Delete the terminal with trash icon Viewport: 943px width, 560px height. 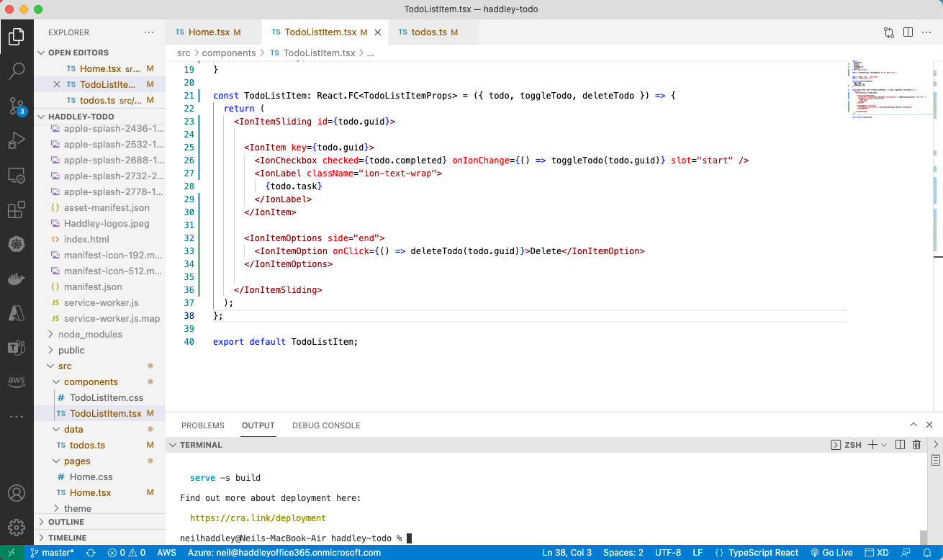pos(916,445)
